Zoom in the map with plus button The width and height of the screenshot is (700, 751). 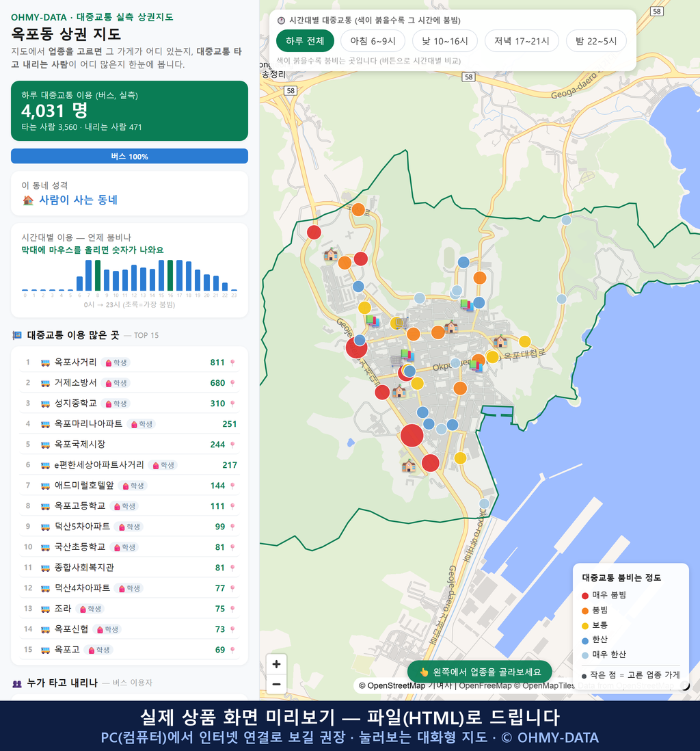click(276, 664)
